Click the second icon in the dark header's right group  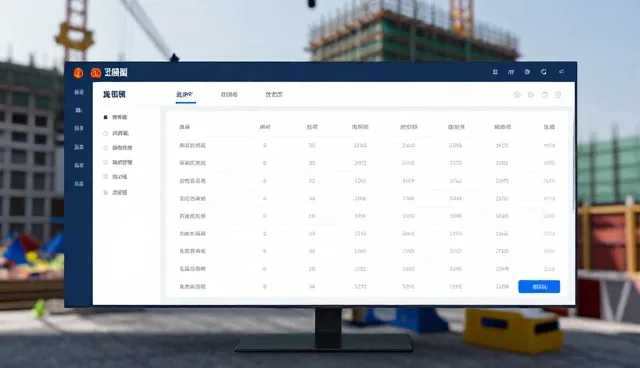(511, 72)
